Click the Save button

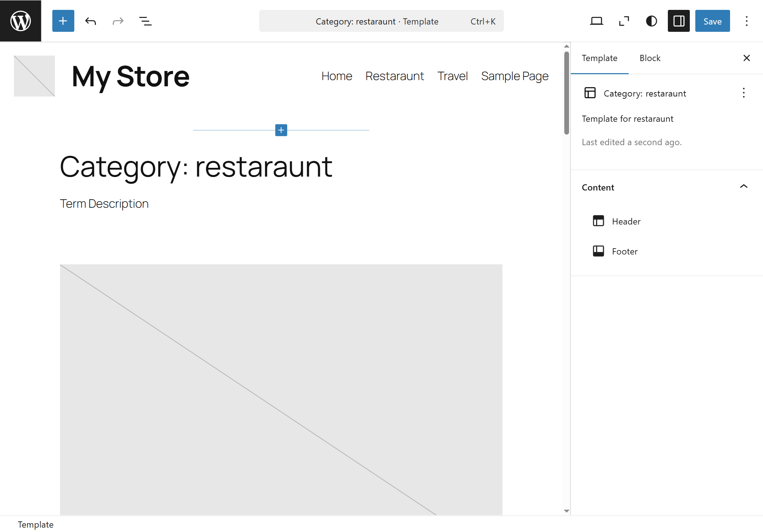coord(712,21)
